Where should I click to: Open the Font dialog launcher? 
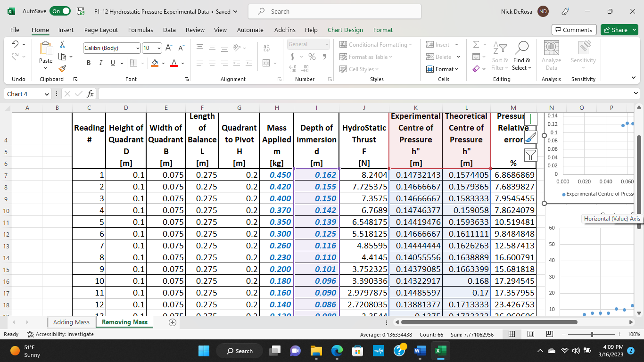pyautogui.click(x=187, y=79)
